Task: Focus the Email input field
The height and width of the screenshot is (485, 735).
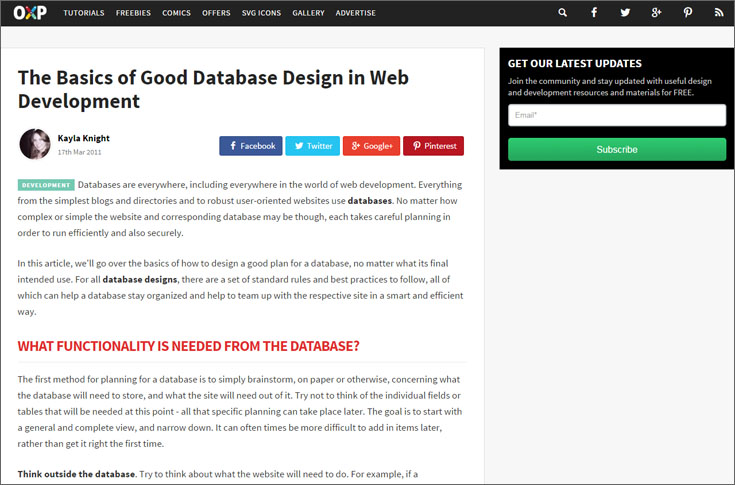Action: click(x=617, y=115)
